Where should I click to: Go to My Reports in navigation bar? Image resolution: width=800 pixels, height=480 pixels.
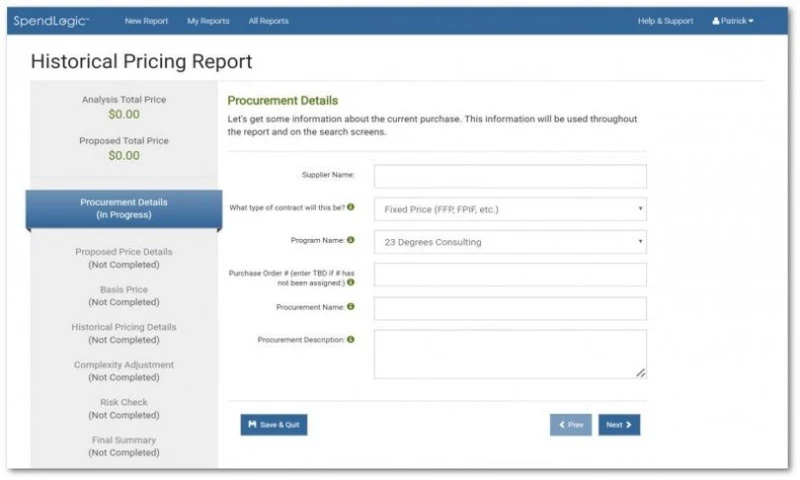pyautogui.click(x=208, y=21)
